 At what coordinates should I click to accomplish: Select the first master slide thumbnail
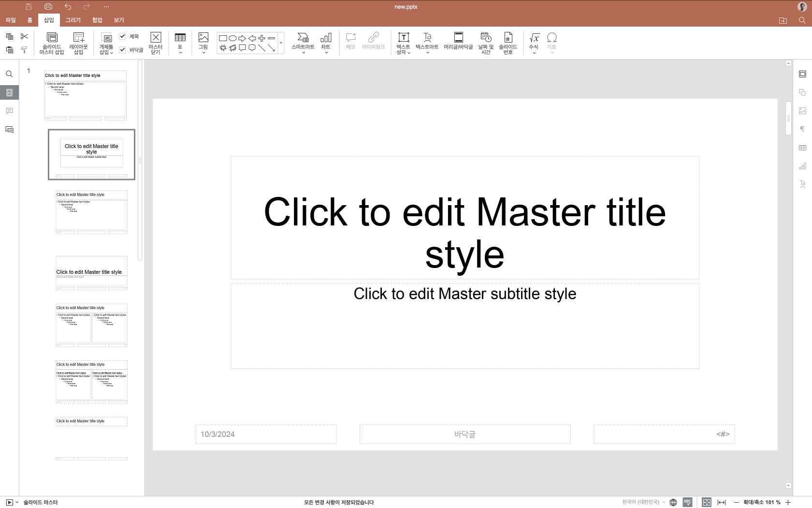coord(86,95)
